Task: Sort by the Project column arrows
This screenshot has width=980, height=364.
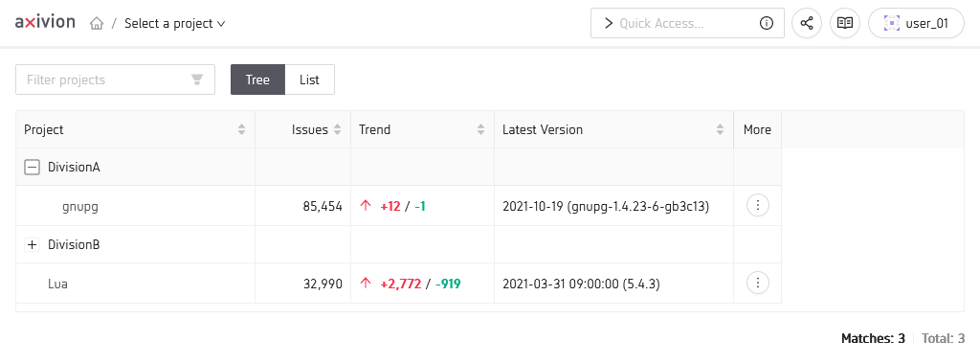Action: tap(242, 130)
